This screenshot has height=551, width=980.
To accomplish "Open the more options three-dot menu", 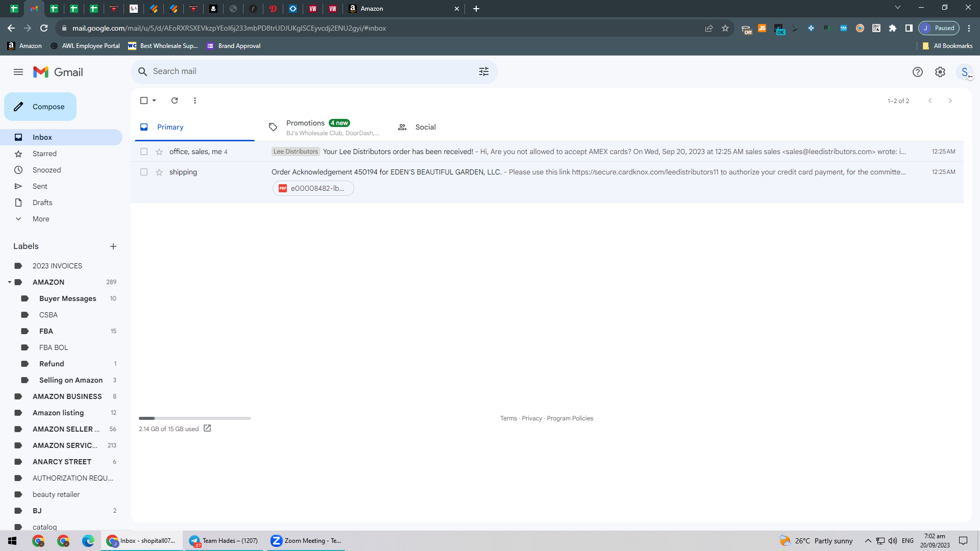I will [x=195, y=101].
